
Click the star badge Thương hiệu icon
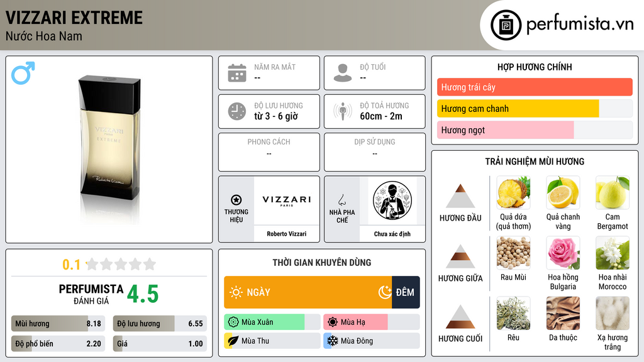point(236,200)
